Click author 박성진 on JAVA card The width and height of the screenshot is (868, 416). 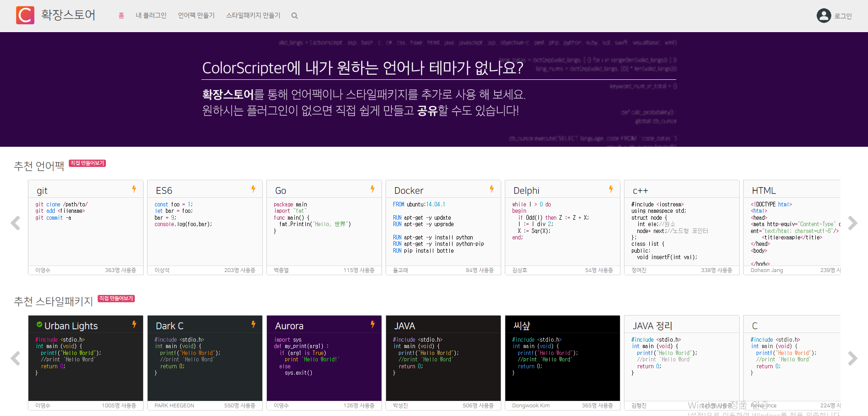pos(400,405)
